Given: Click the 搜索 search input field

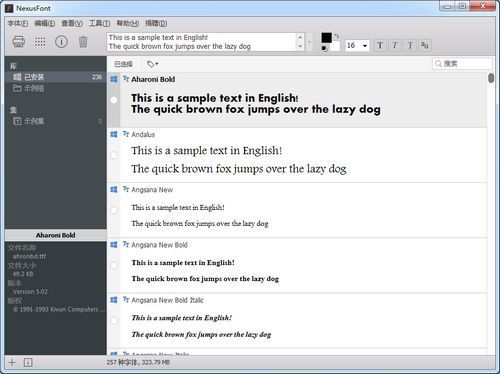Looking at the screenshot, I should [x=462, y=64].
